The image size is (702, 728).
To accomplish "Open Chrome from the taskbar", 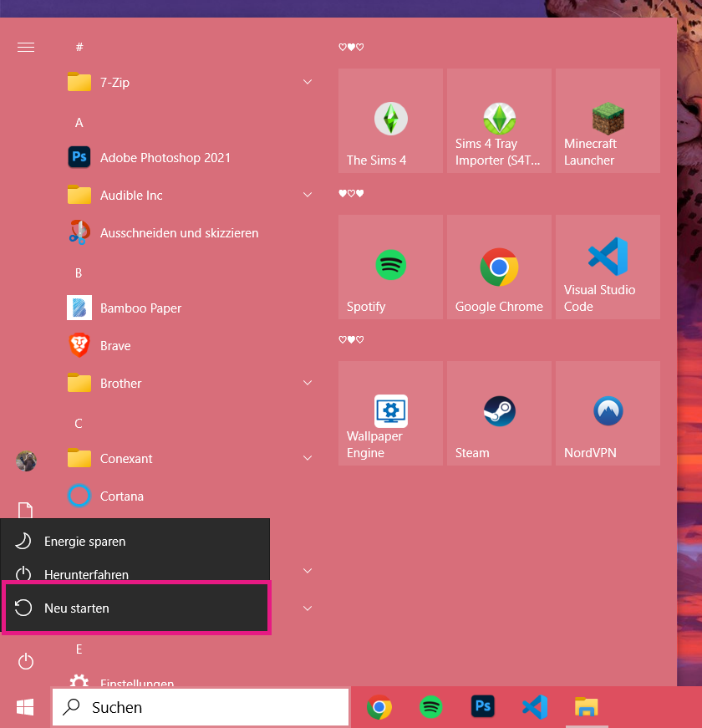I will (379, 707).
